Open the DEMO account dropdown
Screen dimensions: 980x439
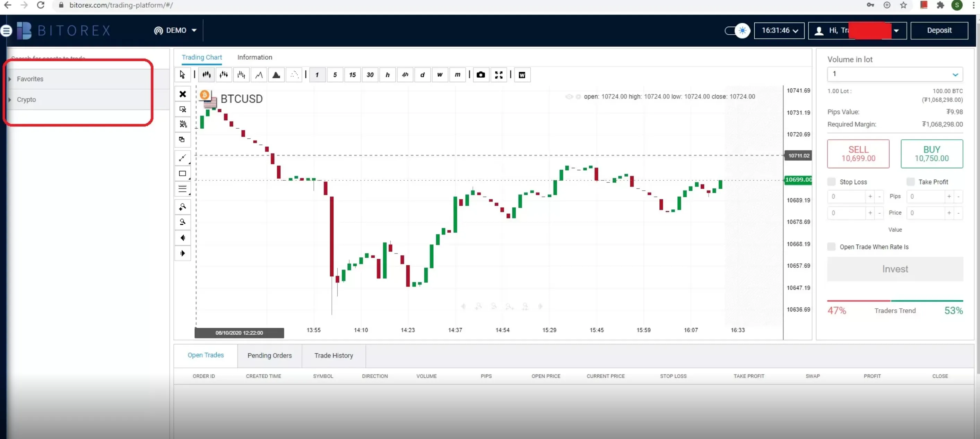click(x=175, y=31)
